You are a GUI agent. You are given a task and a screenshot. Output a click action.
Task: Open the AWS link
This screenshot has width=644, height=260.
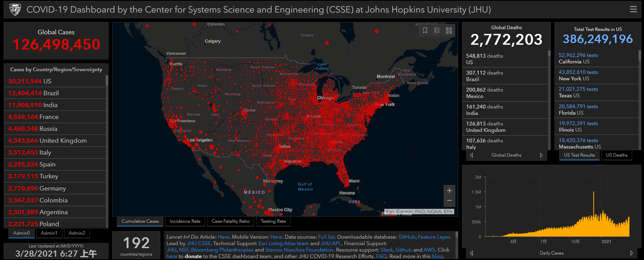point(429,250)
